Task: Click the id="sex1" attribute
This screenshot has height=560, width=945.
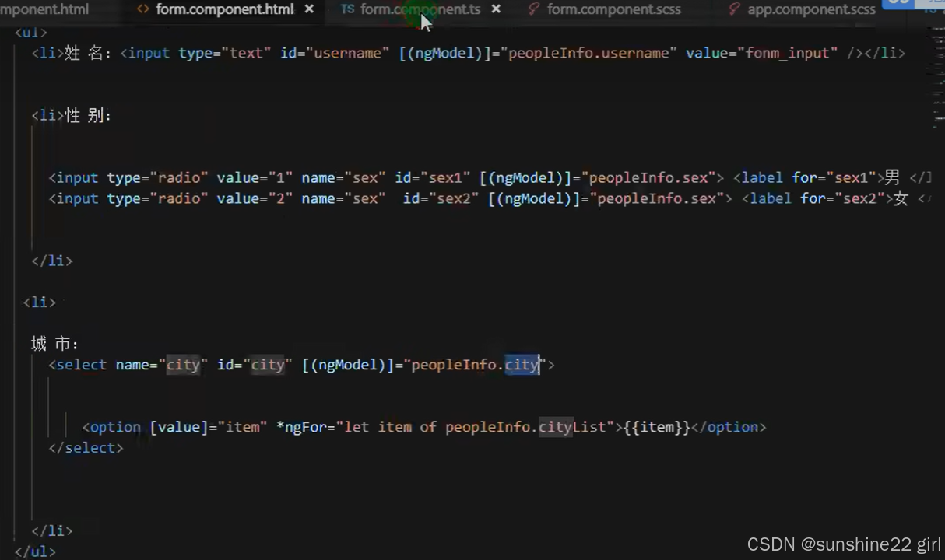Action: coord(433,177)
